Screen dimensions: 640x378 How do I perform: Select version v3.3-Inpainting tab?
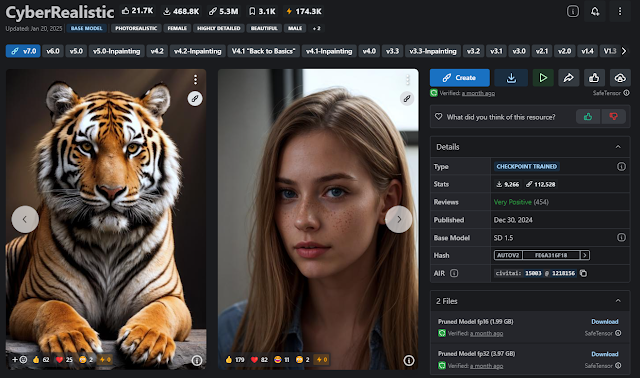433,51
